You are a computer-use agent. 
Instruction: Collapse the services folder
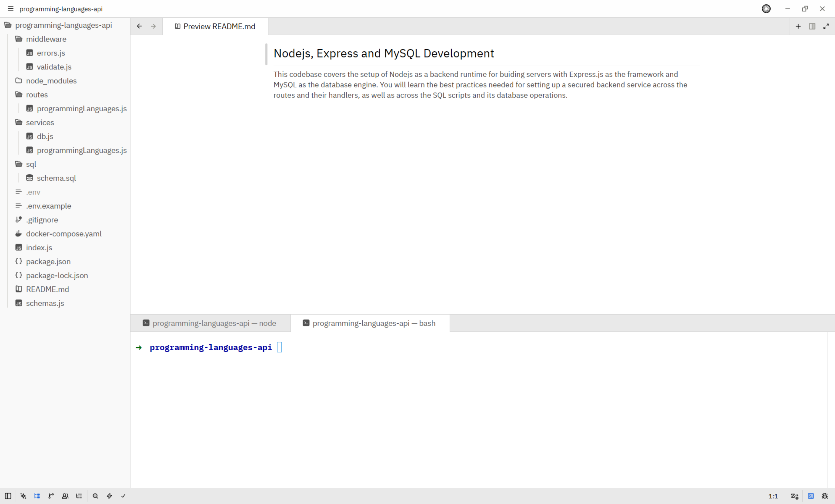pyautogui.click(x=65, y=122)
